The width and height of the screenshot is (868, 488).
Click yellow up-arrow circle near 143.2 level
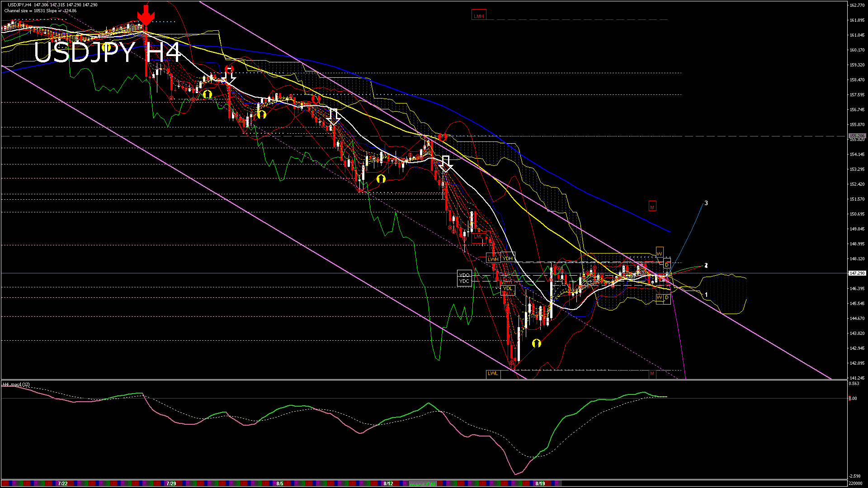pos(537,343)
